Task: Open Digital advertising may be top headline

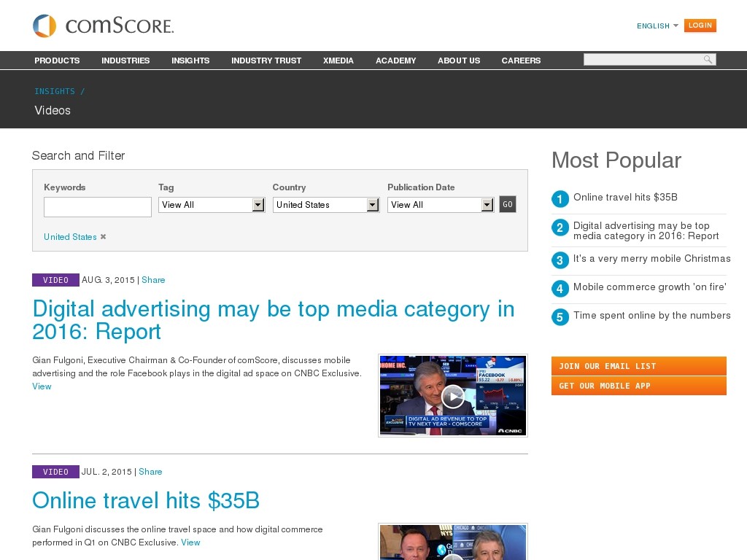Action: pos(274,320)
